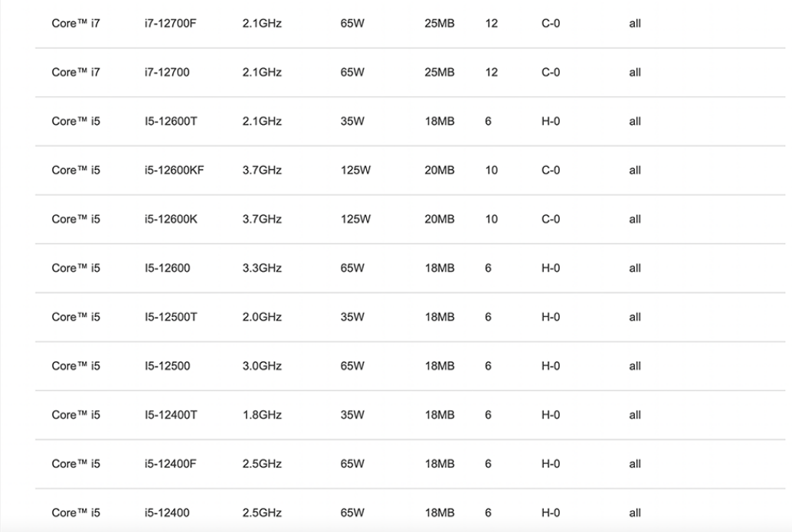Viewport: 792px width, 532px height.
Task: Click "all" in the I5-12600T row
Action: coord(634,122)
